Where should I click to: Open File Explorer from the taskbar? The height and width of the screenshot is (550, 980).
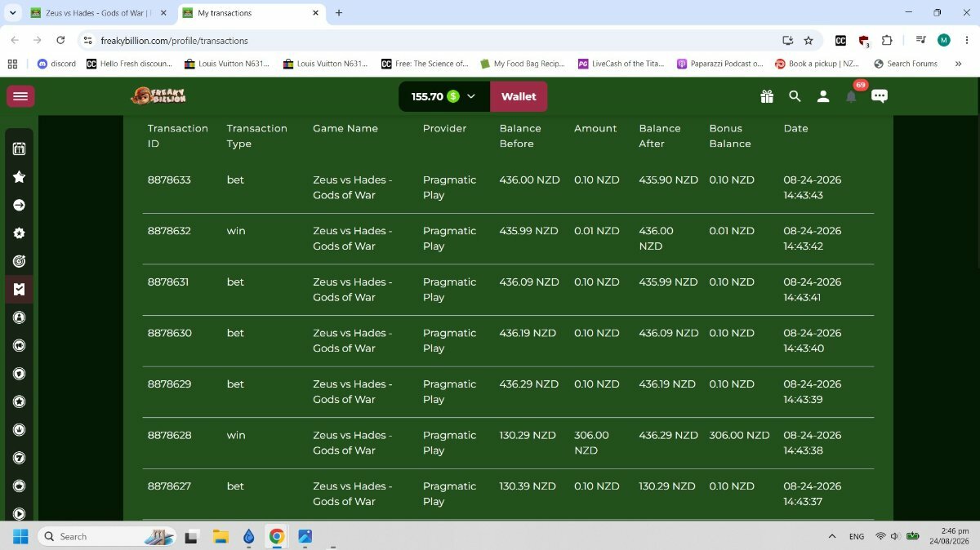(220, 536)
